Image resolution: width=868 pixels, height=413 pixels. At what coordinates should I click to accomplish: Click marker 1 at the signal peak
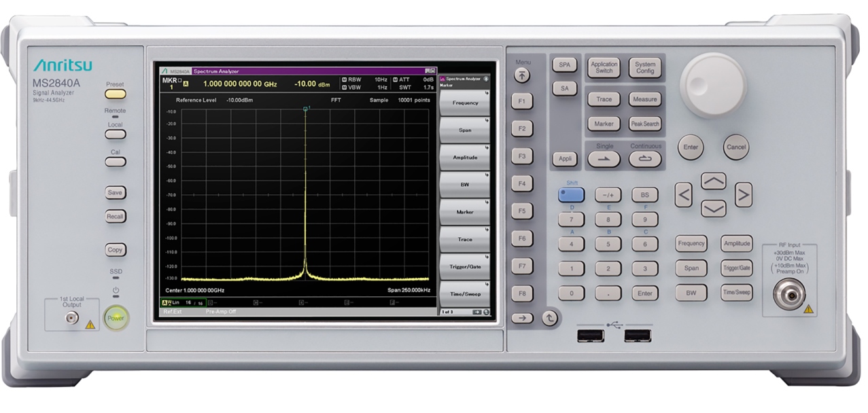(306, 109)
